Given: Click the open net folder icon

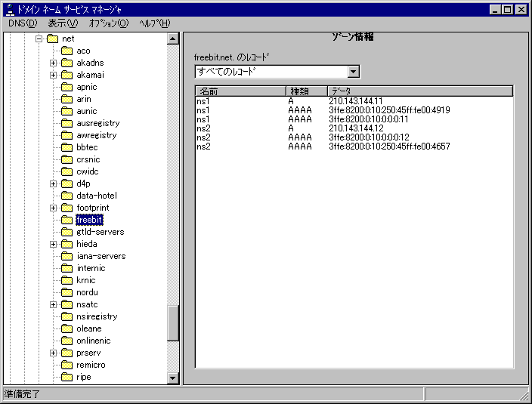Looking at the screenshot, I should click(x=52, y=39).
